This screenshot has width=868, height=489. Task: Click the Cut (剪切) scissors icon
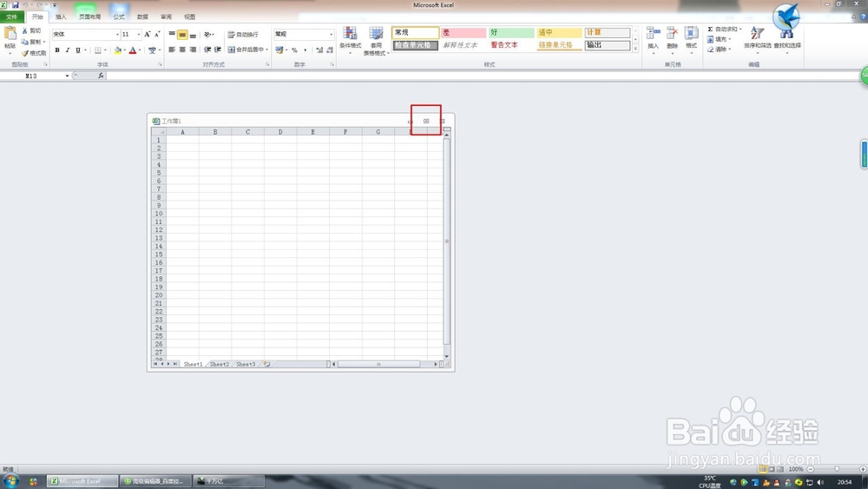pos(24,31)
